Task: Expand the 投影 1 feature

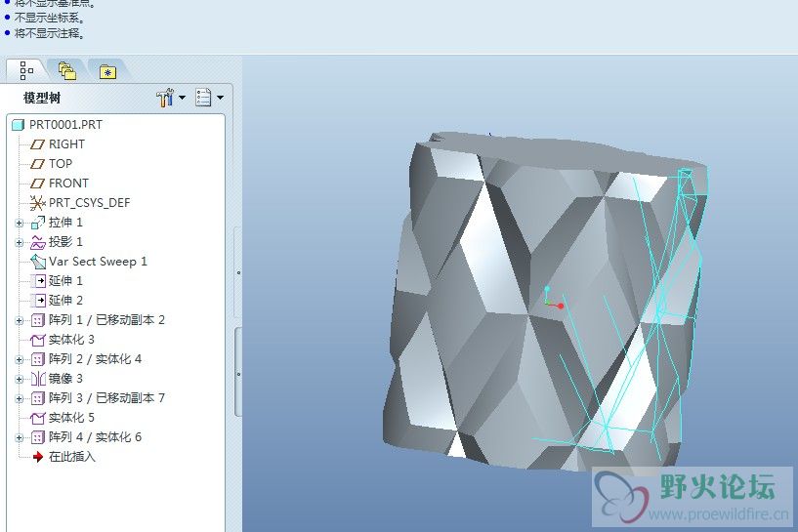Action: click(20, 242)
